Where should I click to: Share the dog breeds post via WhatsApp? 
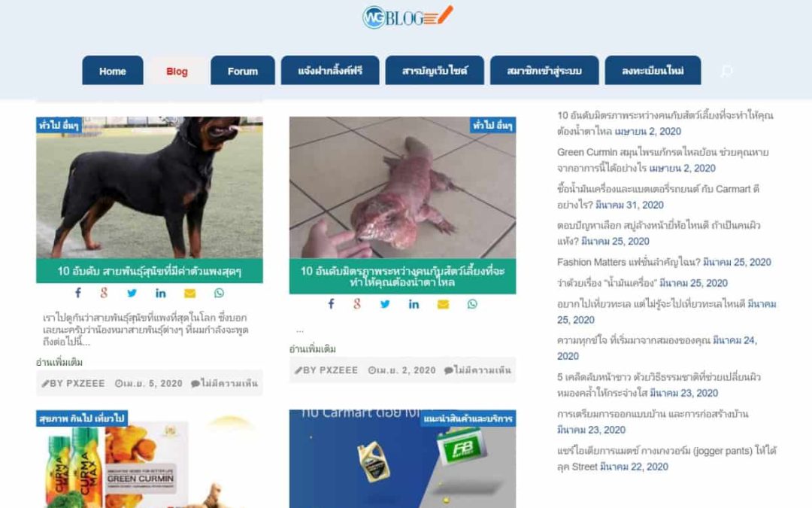(219, 293)
